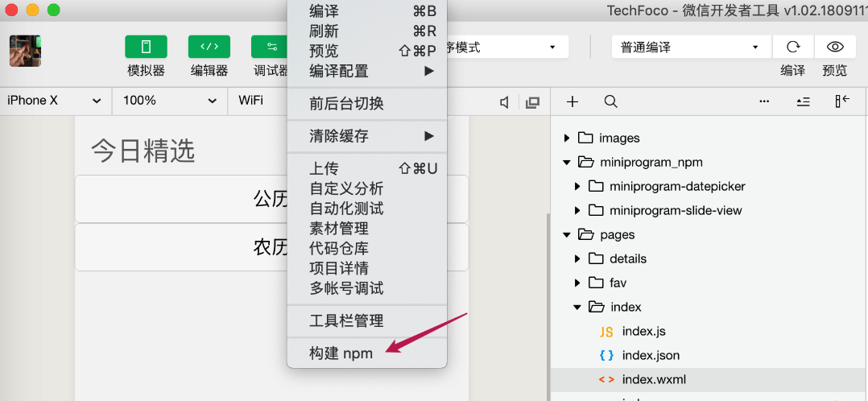The height and width of the screenshot is (401, 868).
Task: Open search in file explorer
Action: [611, 101]
